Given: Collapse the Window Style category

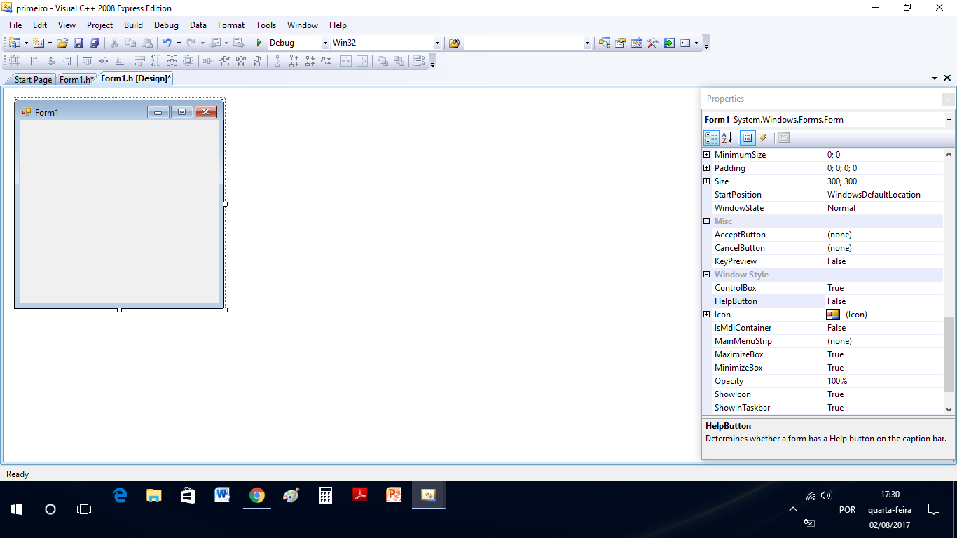Looking at the screenshot, I should 707,274.
